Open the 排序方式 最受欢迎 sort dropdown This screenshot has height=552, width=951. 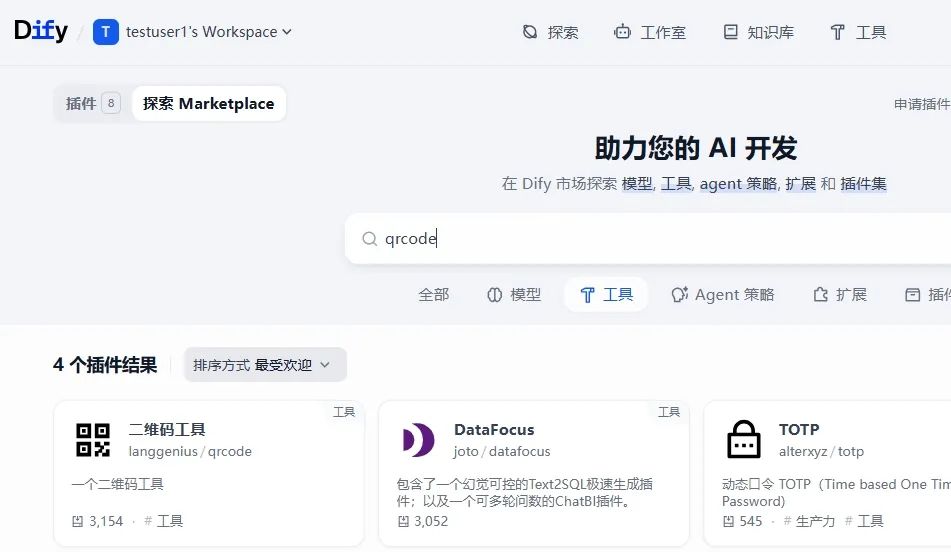coord(265,365)
